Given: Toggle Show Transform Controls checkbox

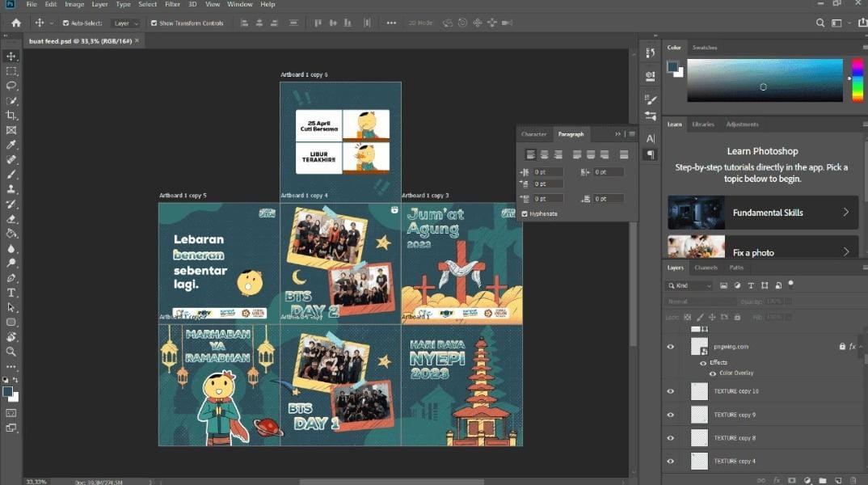Looking at the screenshot, I should 154,23.
